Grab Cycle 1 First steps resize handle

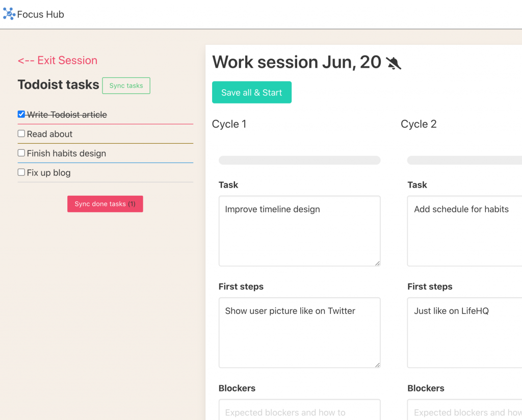[377, 365]
